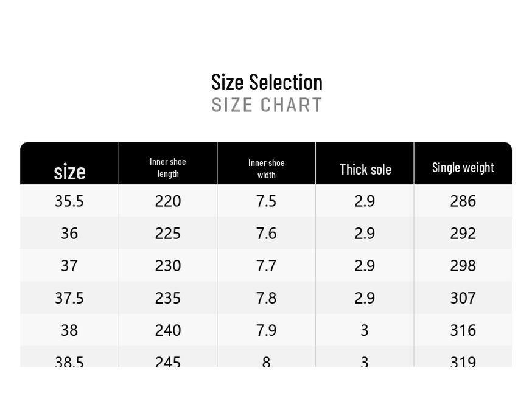Click the SIZE CHART subtitle
The width and height of the screenshot is (532, 399).
point(267,105)
